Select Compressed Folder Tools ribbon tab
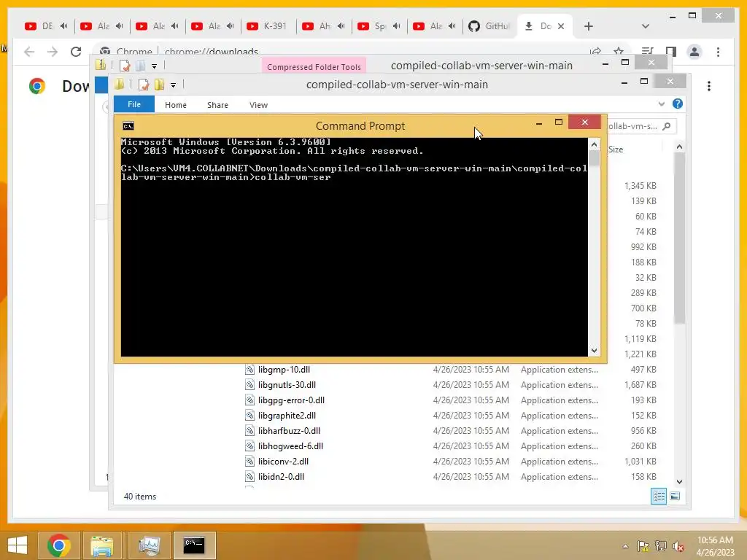Screen dimensions: 747x560 click(314, 66)
